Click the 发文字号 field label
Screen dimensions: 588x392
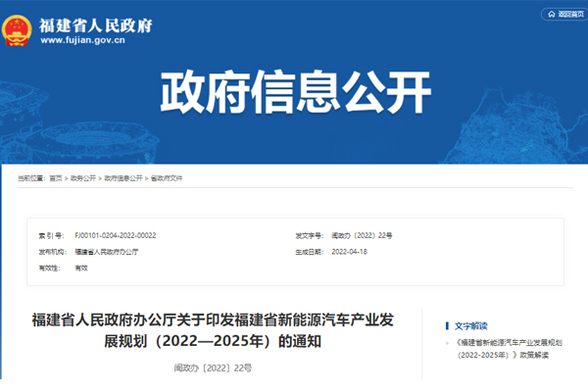click(x=310, y=236)
